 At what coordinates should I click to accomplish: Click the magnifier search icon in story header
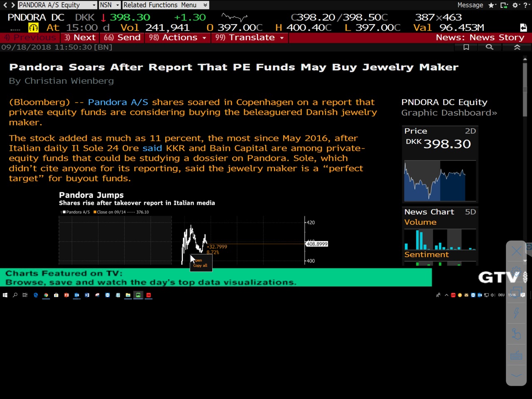pyautogui.click(x=490, y=47)
